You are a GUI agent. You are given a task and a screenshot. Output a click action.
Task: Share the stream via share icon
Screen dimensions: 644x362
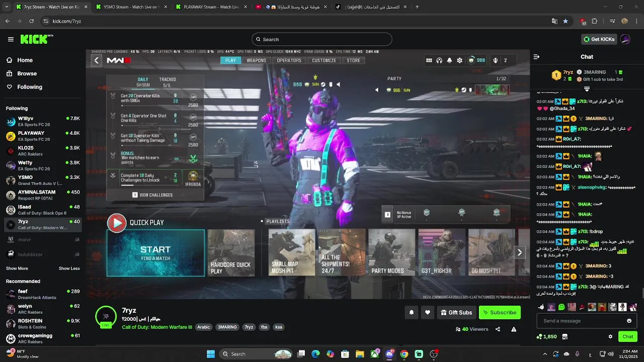pyautogui.click(x=498, y=329)
